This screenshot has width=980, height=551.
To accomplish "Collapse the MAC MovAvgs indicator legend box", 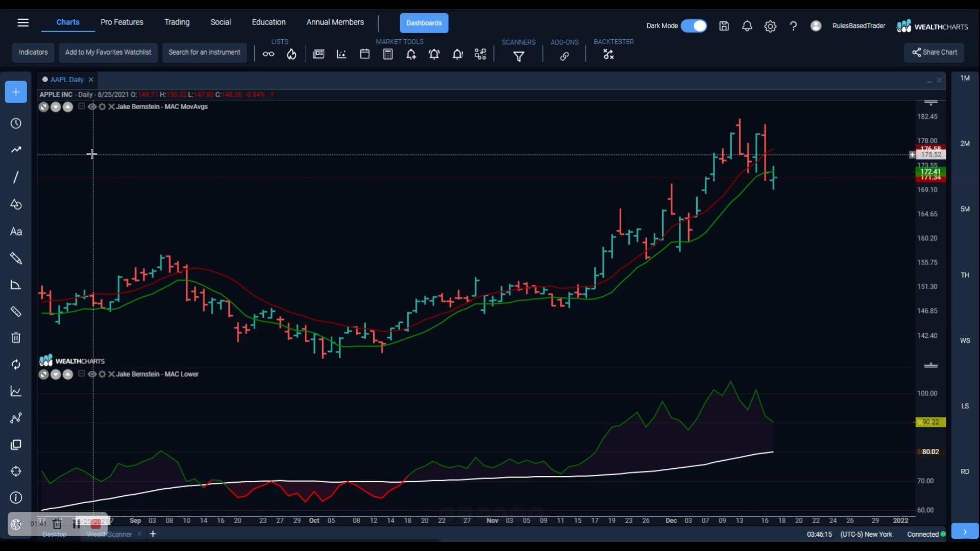I will tap(81, 106).
